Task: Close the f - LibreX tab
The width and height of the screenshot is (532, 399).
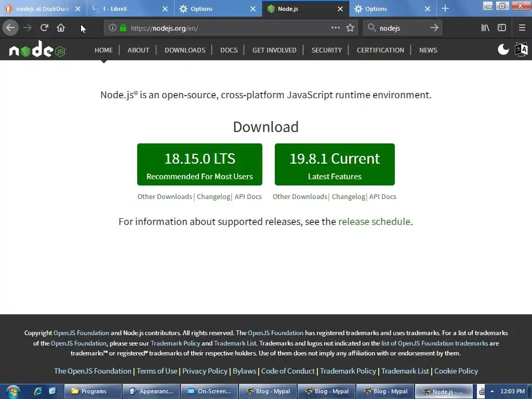Action: click(165, 9)
